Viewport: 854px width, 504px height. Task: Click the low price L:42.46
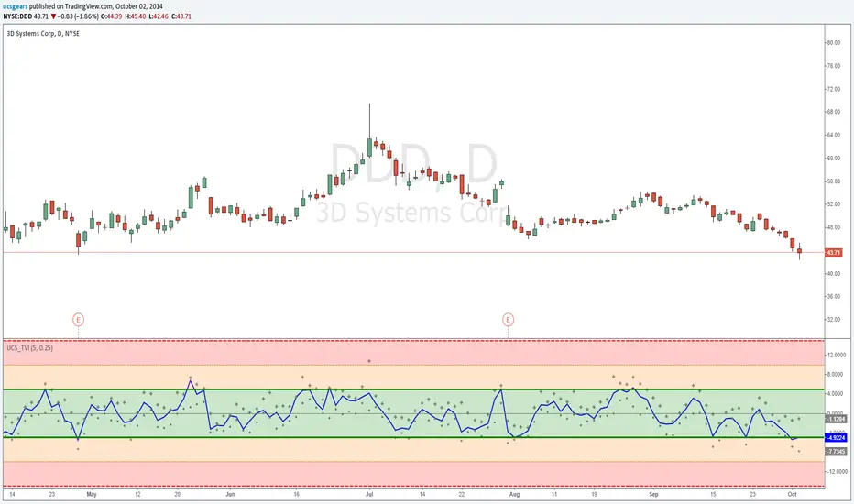(x=159, y=16)
